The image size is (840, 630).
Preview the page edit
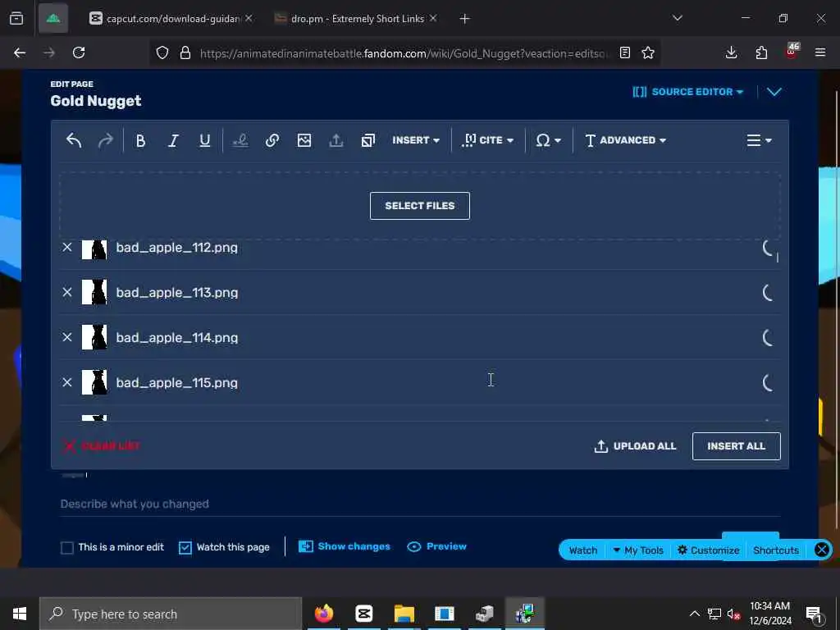436,546
